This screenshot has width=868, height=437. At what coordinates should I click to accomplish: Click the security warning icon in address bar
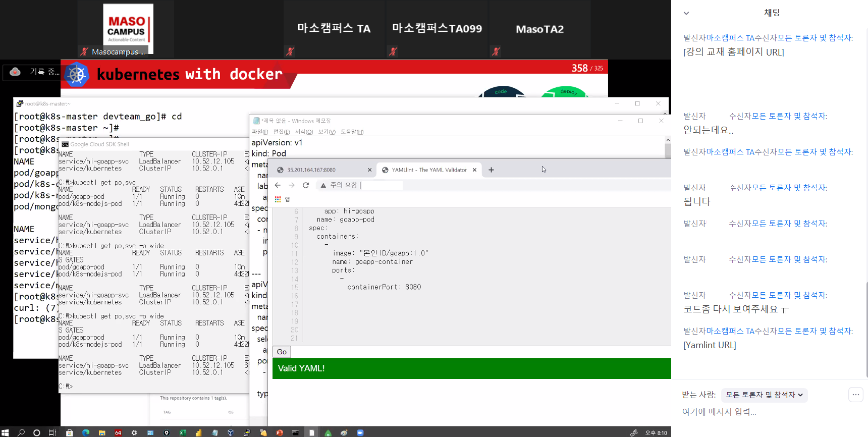pyautogui.click(x=323, y=185)
